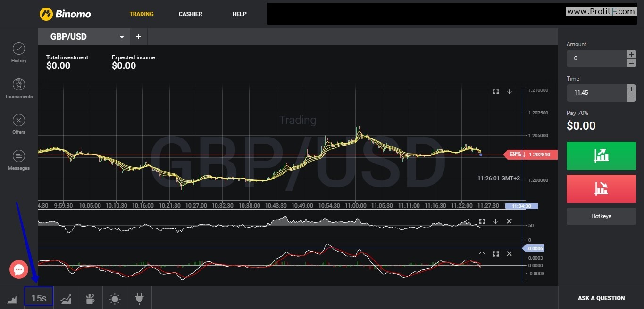Screen dimensions: 644x309
Task: Go to the TRADING tab
Action: coord(142,14)
